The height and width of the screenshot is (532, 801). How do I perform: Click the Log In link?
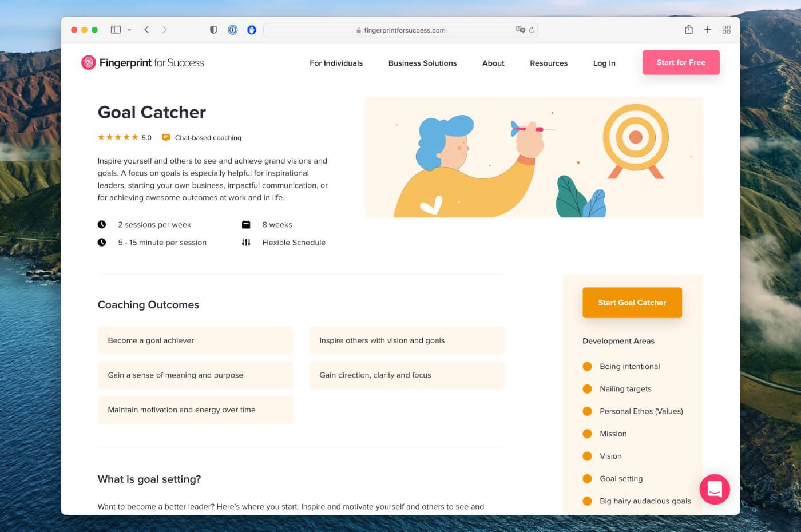604,63
